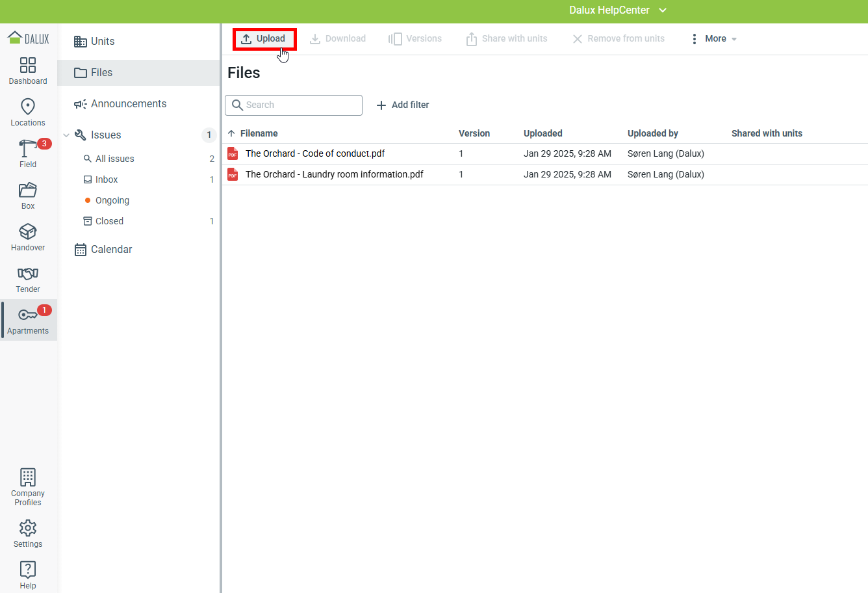Show the Ongoing issues list

[112, 200]
